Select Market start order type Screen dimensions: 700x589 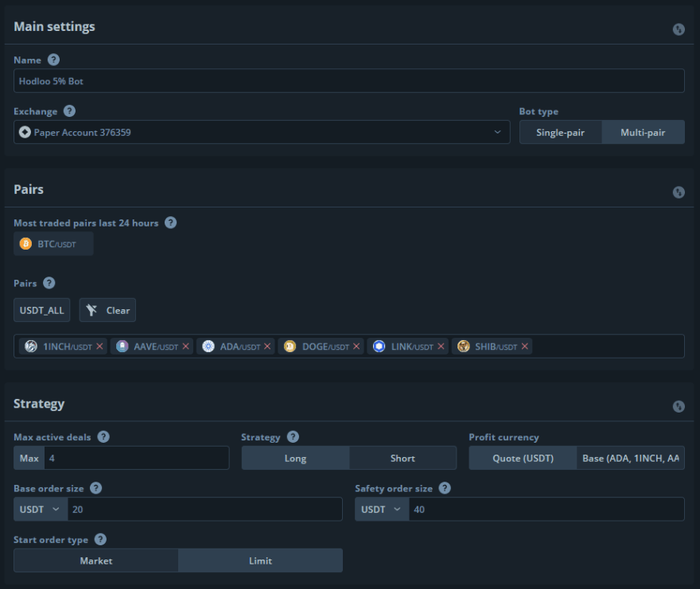(96, 561)
